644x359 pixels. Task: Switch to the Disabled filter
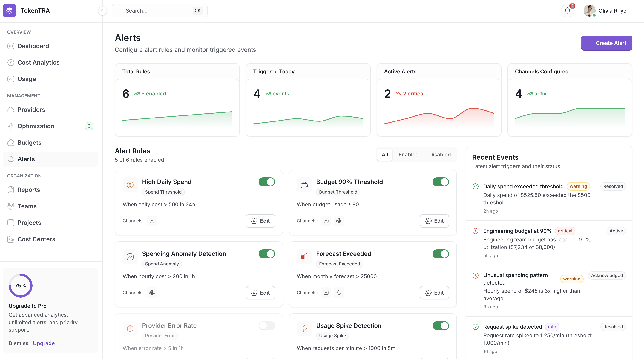click(x=439, y=154)
